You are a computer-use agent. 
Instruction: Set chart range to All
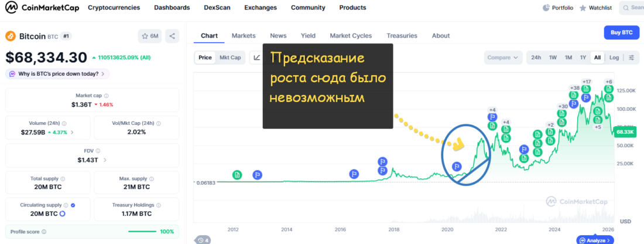597,57
